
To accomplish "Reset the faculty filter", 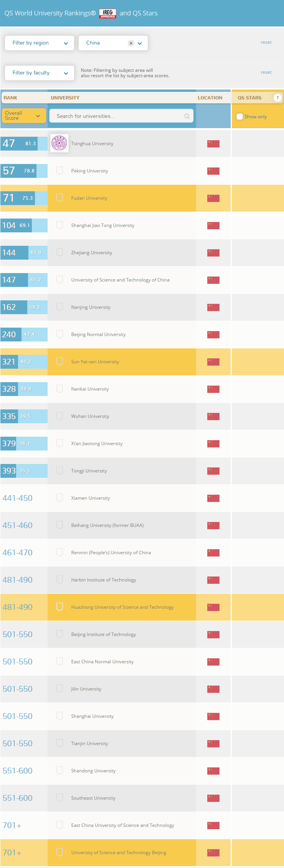I will [266, 72].
